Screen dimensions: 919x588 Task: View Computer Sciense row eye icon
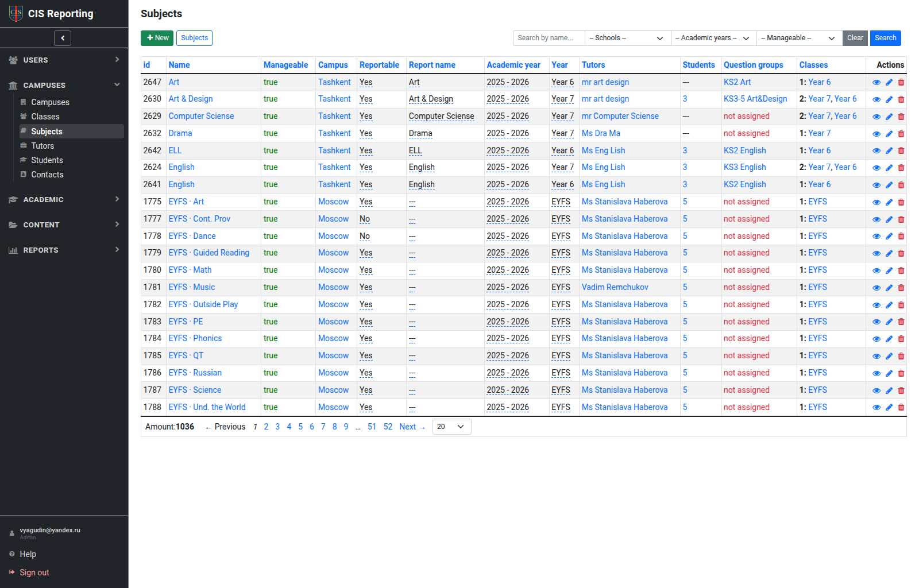(x=876, y=117)
